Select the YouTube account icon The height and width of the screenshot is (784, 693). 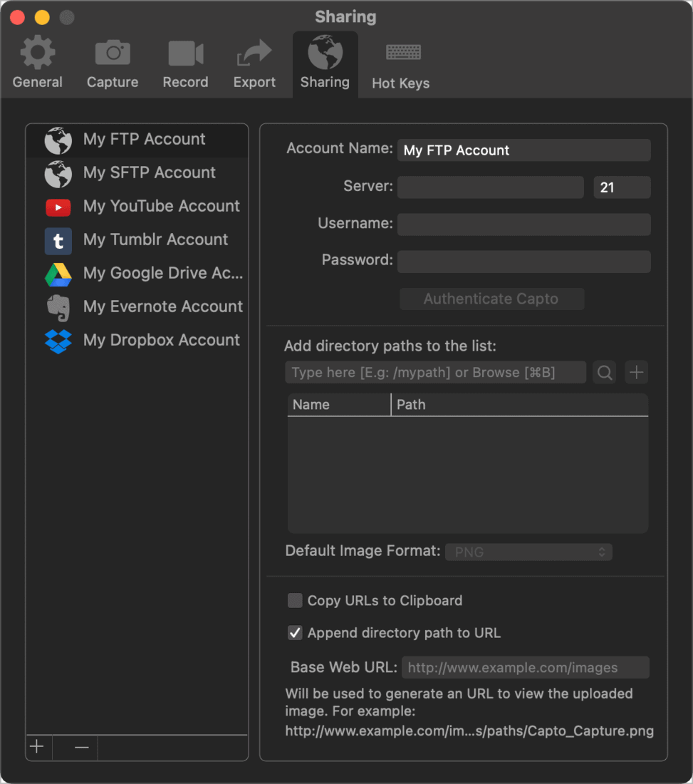[x=58, y=207]
